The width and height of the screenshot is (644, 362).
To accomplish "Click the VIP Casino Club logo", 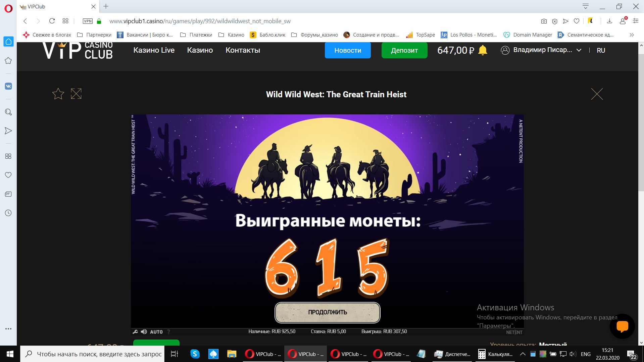I will 78,51.
